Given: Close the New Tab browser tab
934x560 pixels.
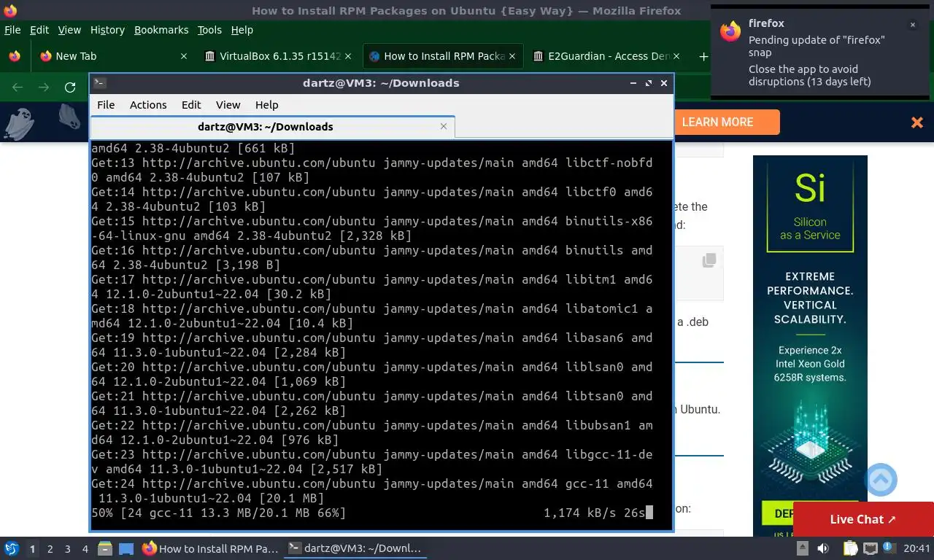Looking at the screenshot, I should tap(184, 56).
